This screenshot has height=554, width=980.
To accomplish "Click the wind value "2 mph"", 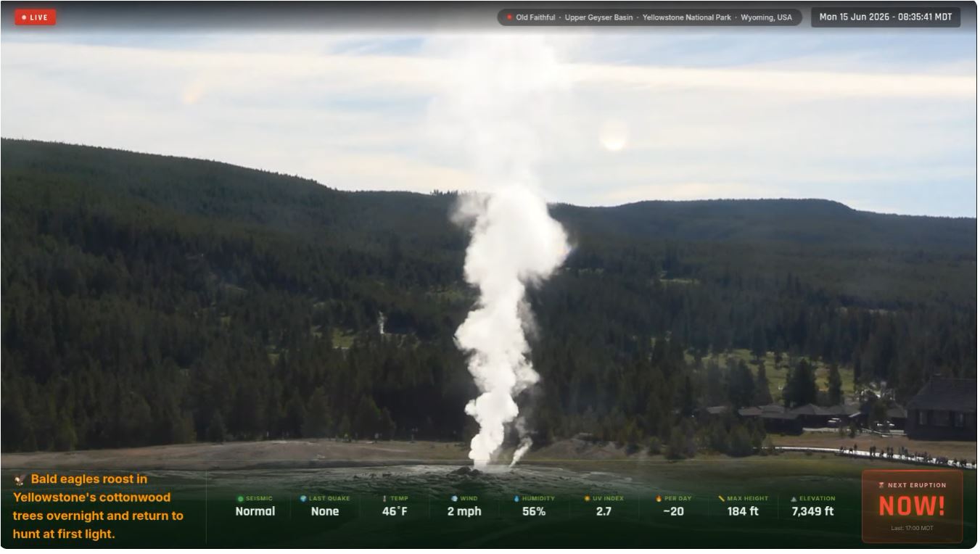I will point(464,511).
